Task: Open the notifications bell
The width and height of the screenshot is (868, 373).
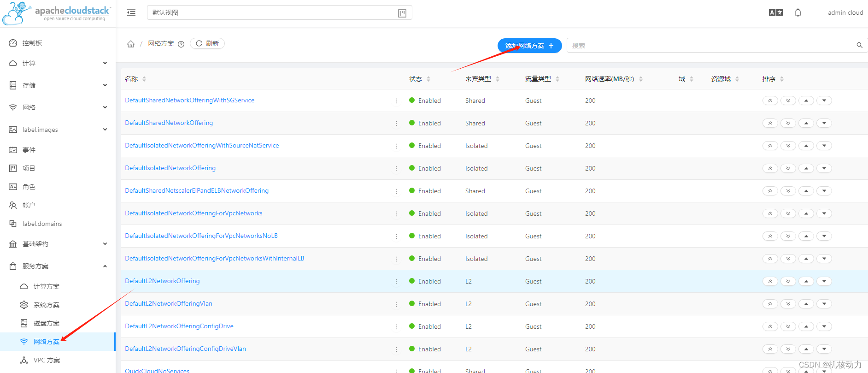Action: 798,12
